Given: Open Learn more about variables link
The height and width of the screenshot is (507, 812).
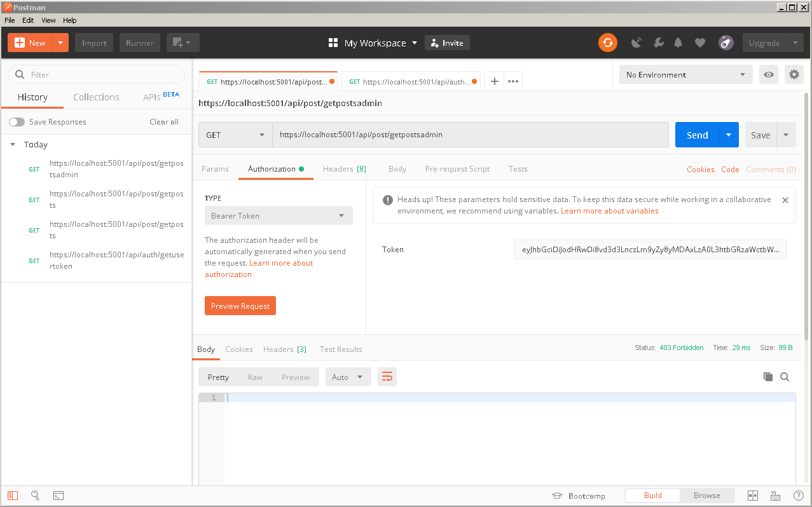Looking at the screenshot, I should point(610,211).
